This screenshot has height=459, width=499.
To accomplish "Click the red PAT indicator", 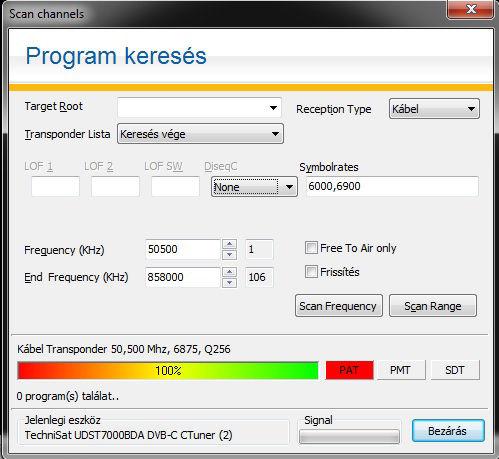I will 349,370.
